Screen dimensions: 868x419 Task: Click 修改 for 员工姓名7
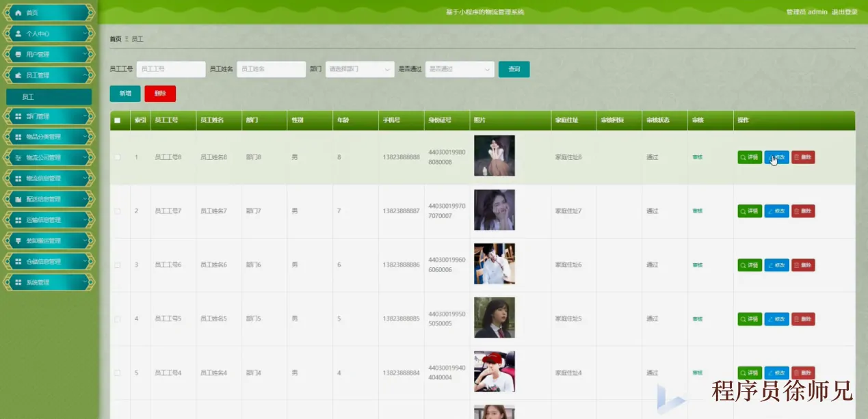click(776, 211)
